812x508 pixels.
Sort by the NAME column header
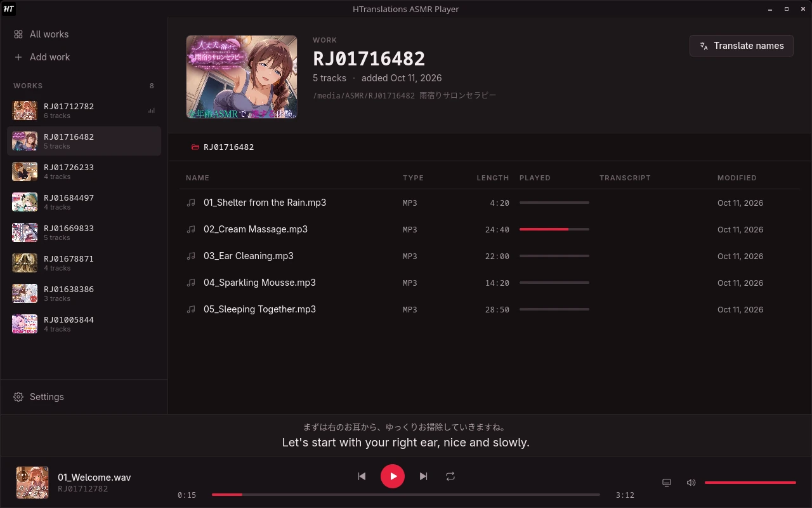pyautogui.click(x=197, y=178)
